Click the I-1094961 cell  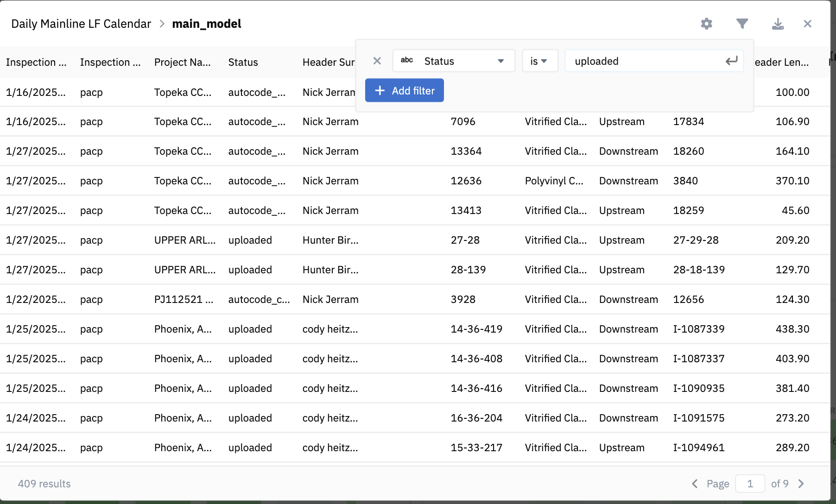(699, 447)
